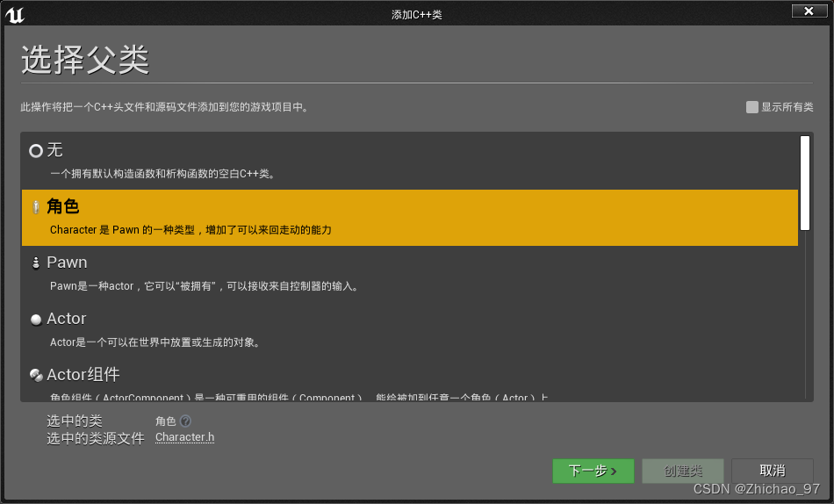Click the 选中的类 label
The image size is (834, 504).
point(75,421)
